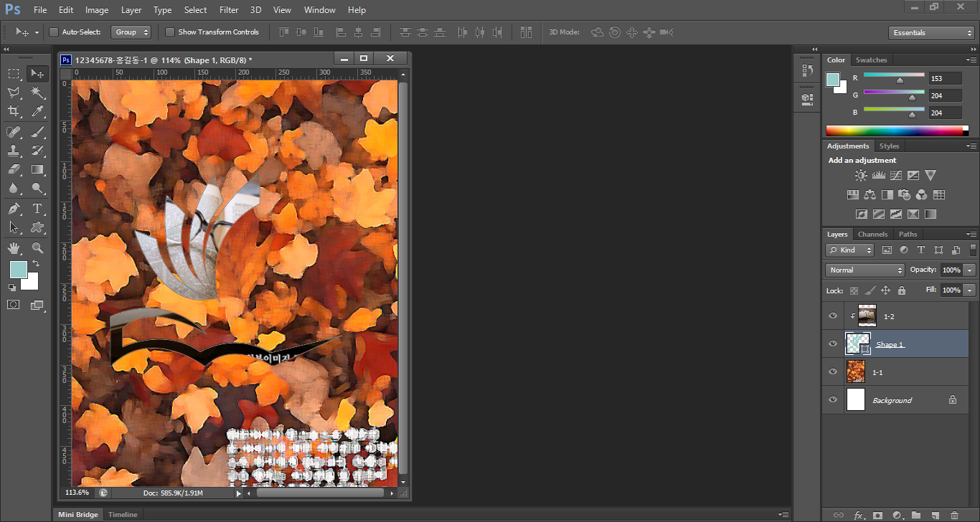Create a new layer group
This screenshot has width=980, height=522.
tap(915, 515)
